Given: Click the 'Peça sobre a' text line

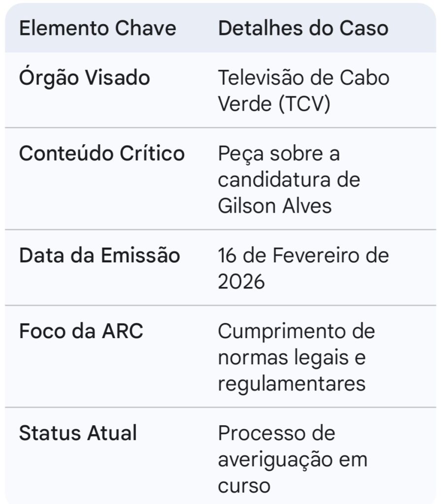Looking at the screenshot, I should (279, 154).
